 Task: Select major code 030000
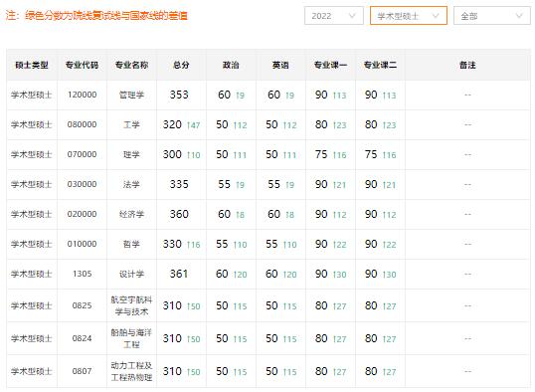tap(82, 184)
